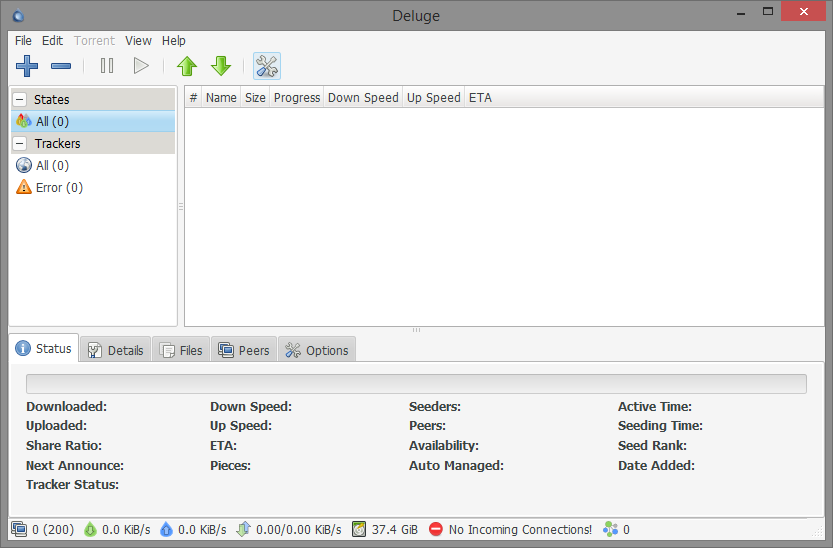Sort by the Name column header
The image size is (833, 548).
[221, 98]
